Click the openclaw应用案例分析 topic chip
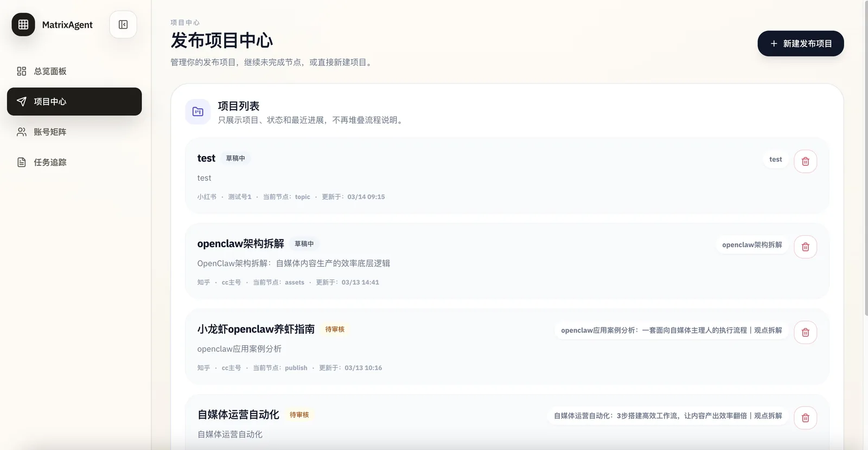The width and height of the screenshot is (868, 450). (671, 330)
